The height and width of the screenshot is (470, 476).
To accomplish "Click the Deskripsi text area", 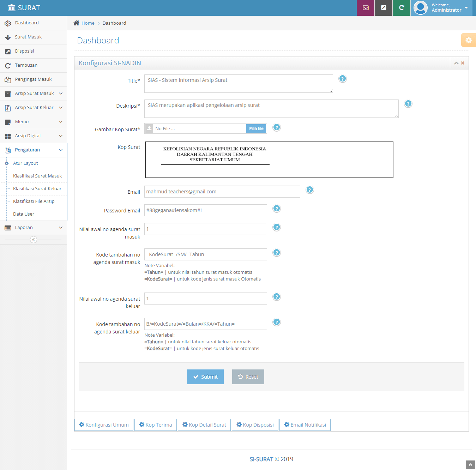I will tap(271, 109).
